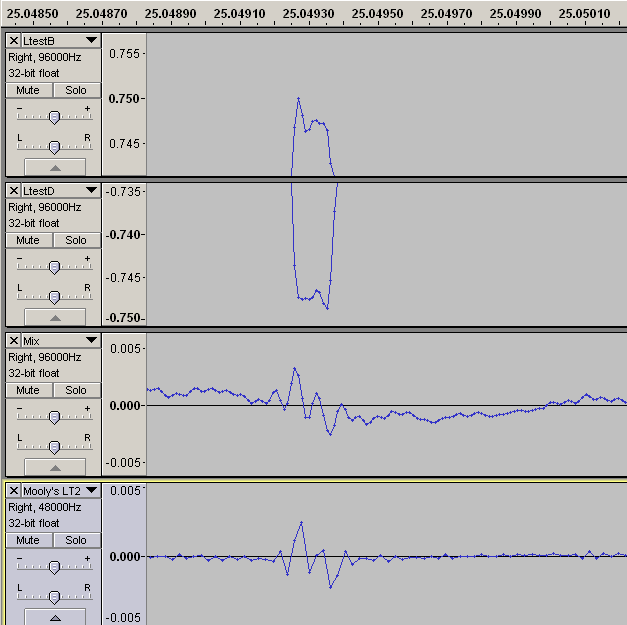Collapse the LtestD track

pos(55,317)
